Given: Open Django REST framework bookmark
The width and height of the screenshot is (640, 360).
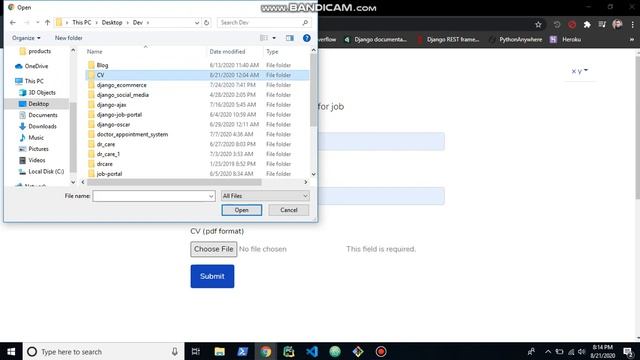Looking at the screenshot, I should coord(448,40).
